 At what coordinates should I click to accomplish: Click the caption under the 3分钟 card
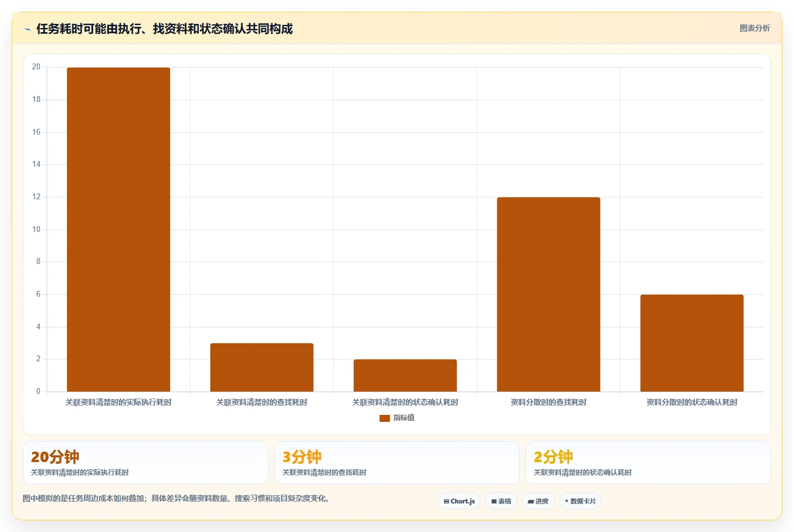click(x=324, y=473)
